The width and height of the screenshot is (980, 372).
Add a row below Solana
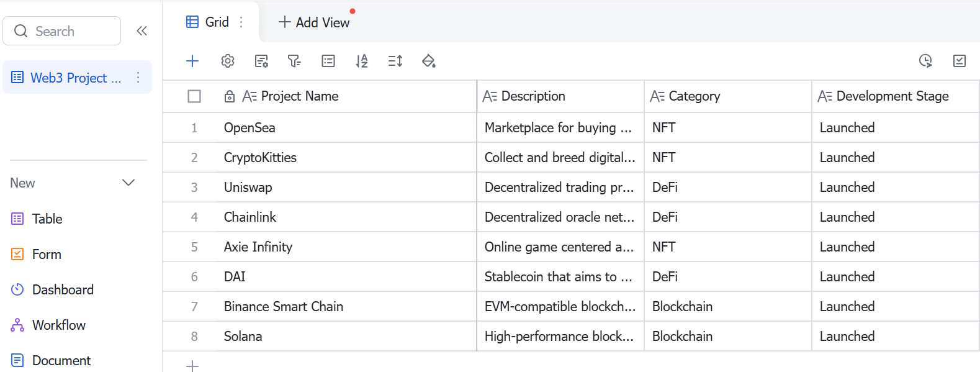192,366
